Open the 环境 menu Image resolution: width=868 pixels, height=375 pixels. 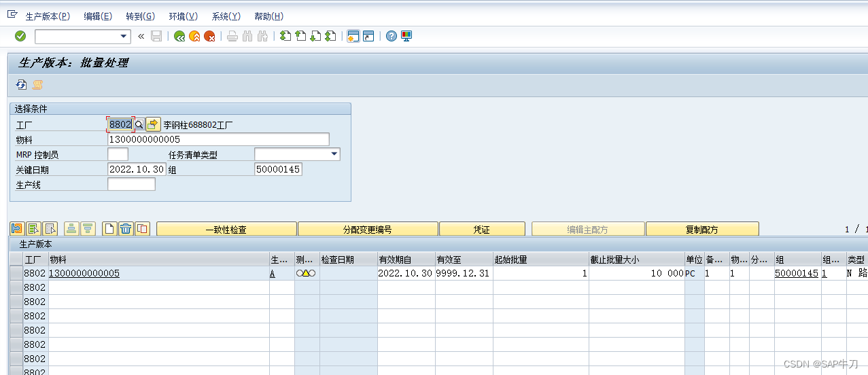pyautogui.click(x=183, y=16)
